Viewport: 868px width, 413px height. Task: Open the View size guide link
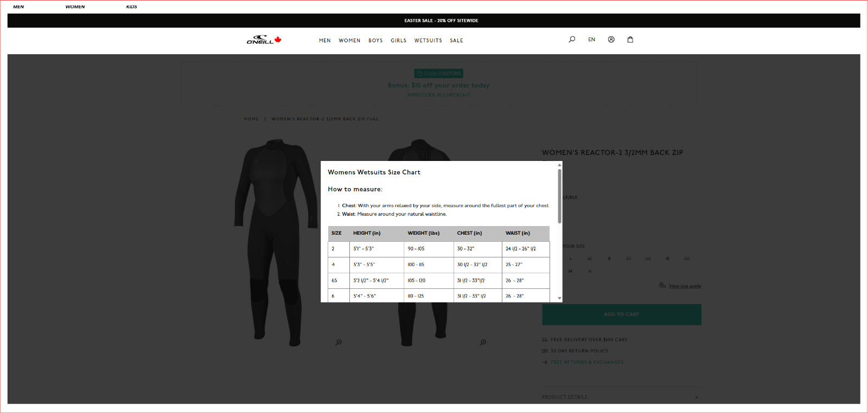point(685,286)
